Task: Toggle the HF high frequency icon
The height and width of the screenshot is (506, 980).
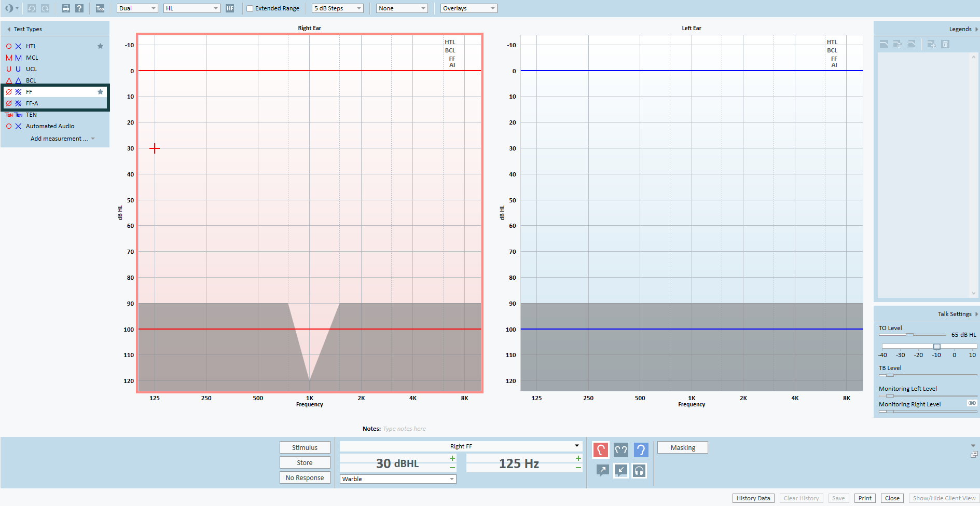Action: (230, 8)
